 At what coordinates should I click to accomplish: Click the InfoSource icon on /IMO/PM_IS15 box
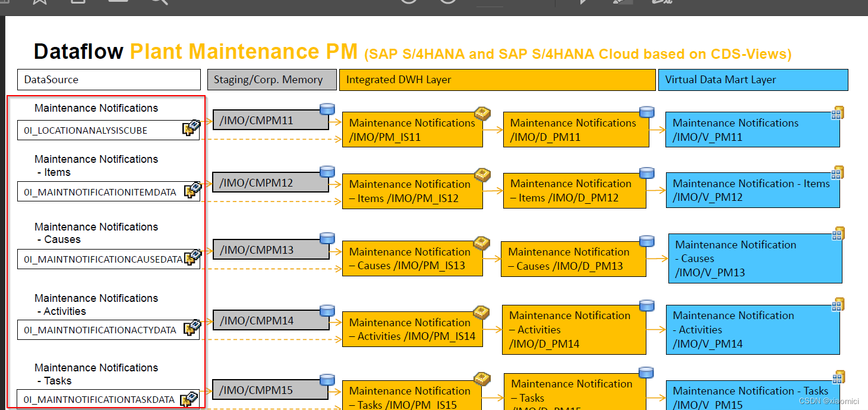click(x=482, y=379)
